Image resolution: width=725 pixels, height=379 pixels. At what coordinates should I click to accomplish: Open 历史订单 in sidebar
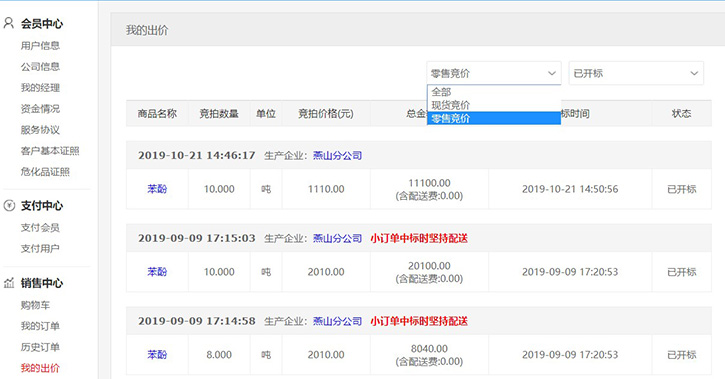pyautogui.click(x=40, y=347)
